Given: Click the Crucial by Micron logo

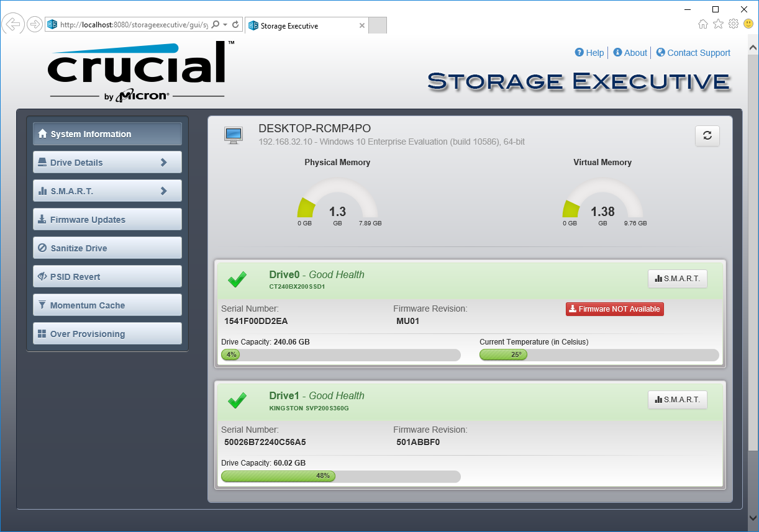Looking at the screenshot, I should (x=140, y=70).
